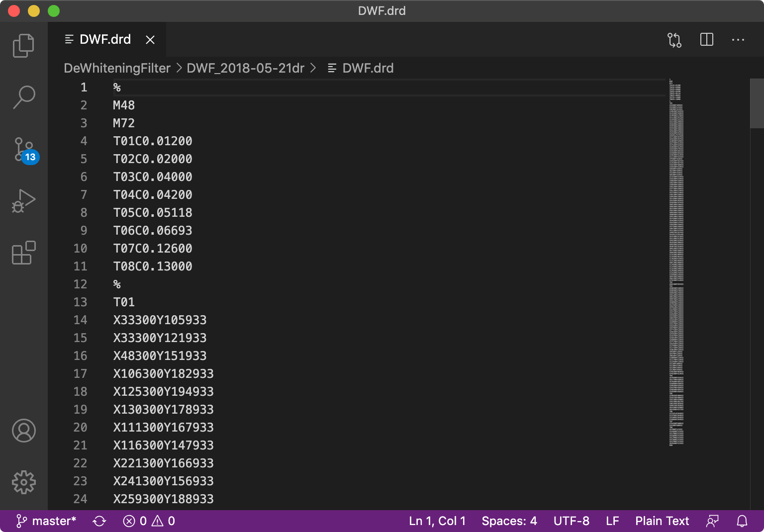Click Ln 1, Col 1 indicator
Screen dimensions: 764x532
[437, 521]
